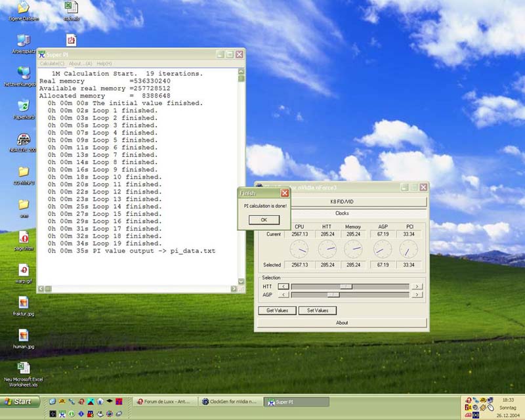Click the taskbar clock showing 18:33
This screenshot has height=420, width=525.
[508, 400]
